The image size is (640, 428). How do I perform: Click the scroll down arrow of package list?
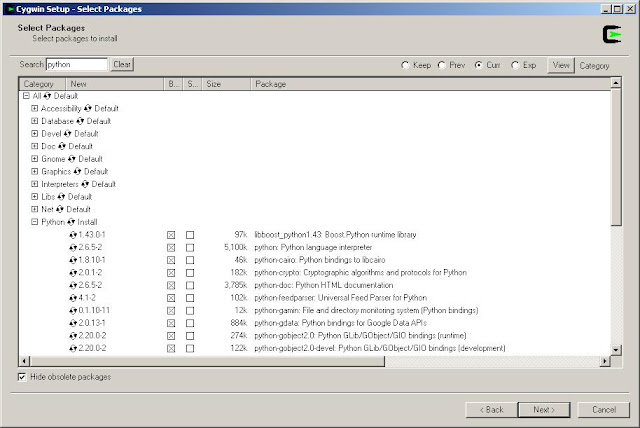pyautogui.click(x=616, y=350)
